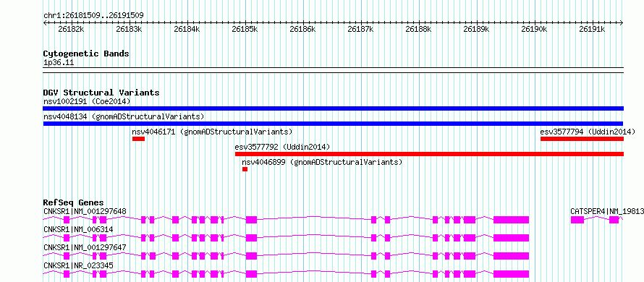Click the long red bar under esv3577792
This screenshot has height=282, width=644.
pyautogui.click(x=429, y=154)
